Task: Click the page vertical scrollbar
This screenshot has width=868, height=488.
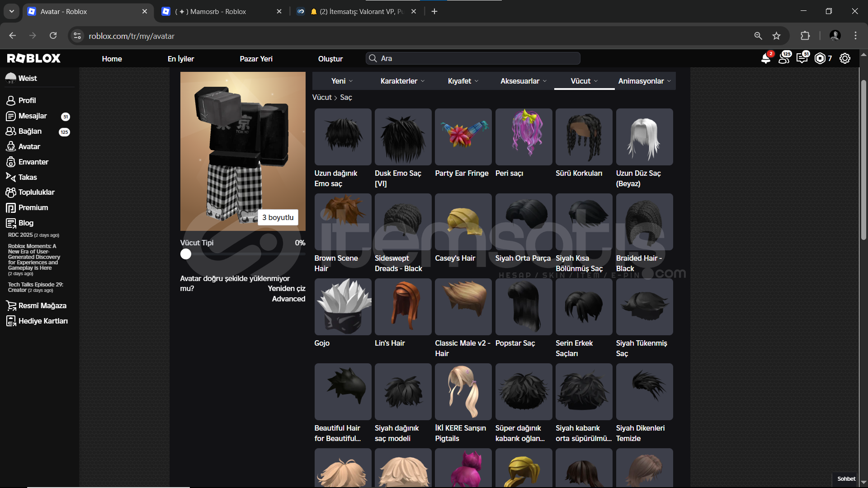Action: [x=863, y=160]
